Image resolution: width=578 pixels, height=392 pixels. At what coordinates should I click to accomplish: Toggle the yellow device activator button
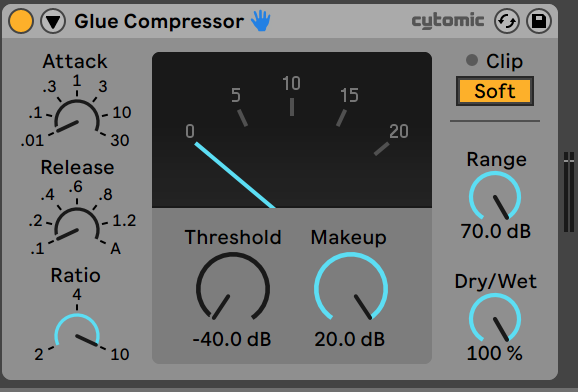[21, 21]
